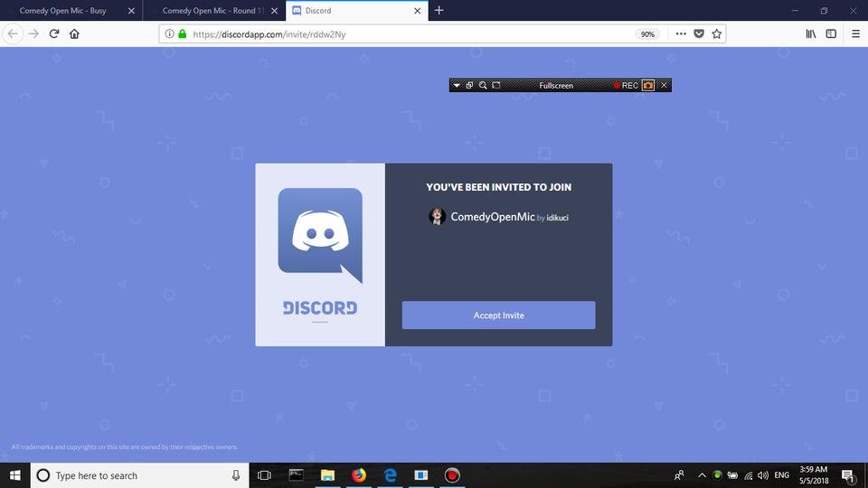Close the recorder toolbar

[664, 85]
